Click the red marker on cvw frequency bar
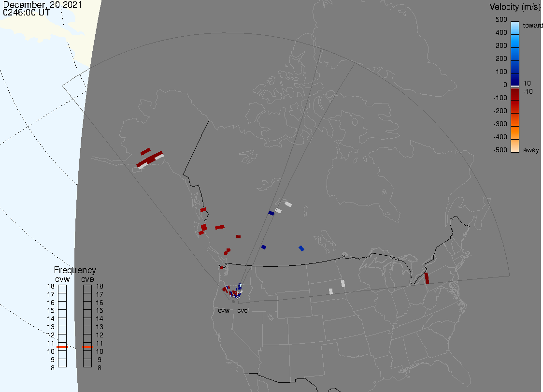The width and height of the screenshot is (543, 392). click(62, 347)
